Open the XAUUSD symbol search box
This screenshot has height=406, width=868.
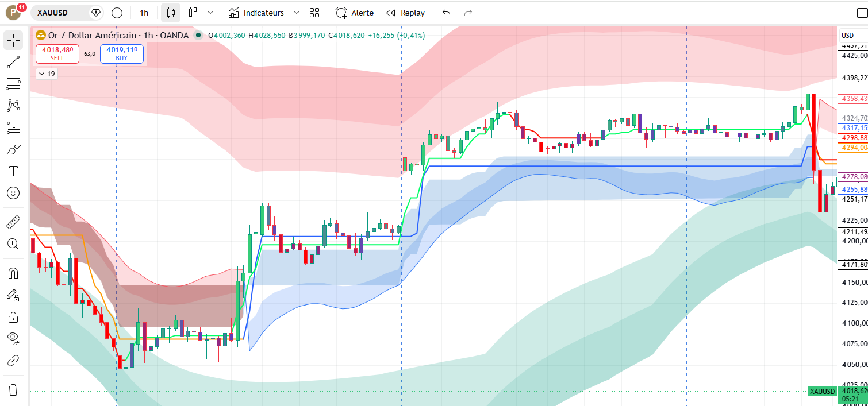point(67,13)
